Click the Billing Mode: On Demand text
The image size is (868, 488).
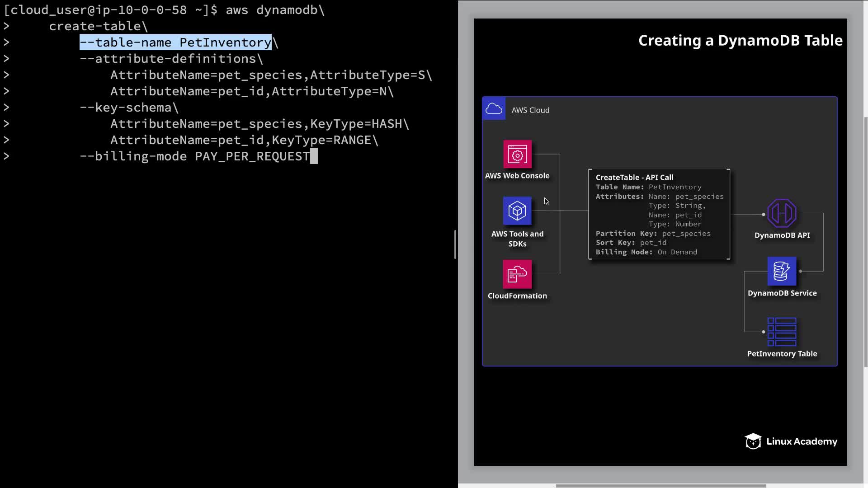point(646,252)
